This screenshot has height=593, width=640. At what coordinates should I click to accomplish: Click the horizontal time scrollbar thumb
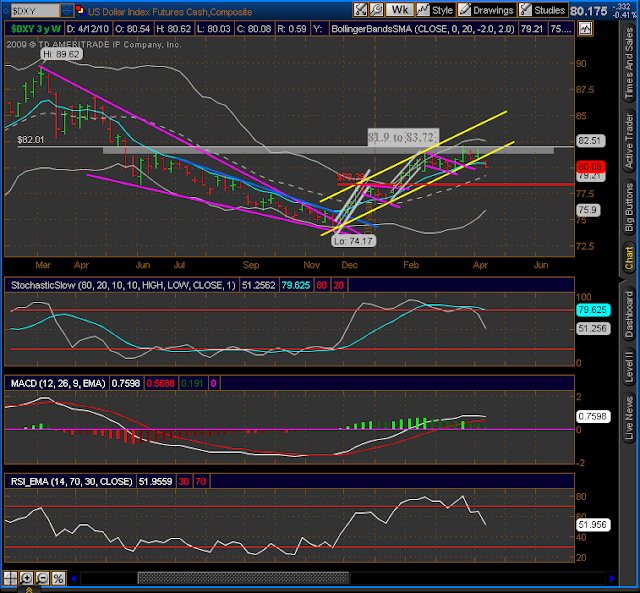pos(243,578)
